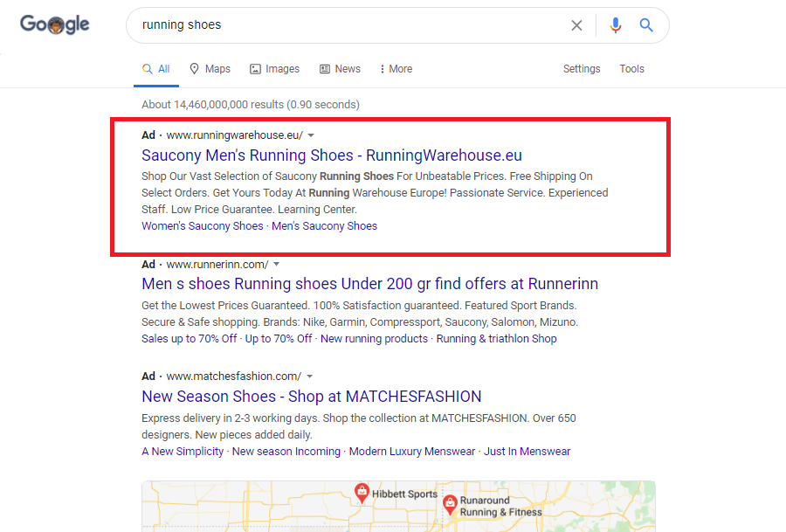Open the New season Incoming sitelink
Viewport: 786px width, 532px height.
(x=286, y=452)
